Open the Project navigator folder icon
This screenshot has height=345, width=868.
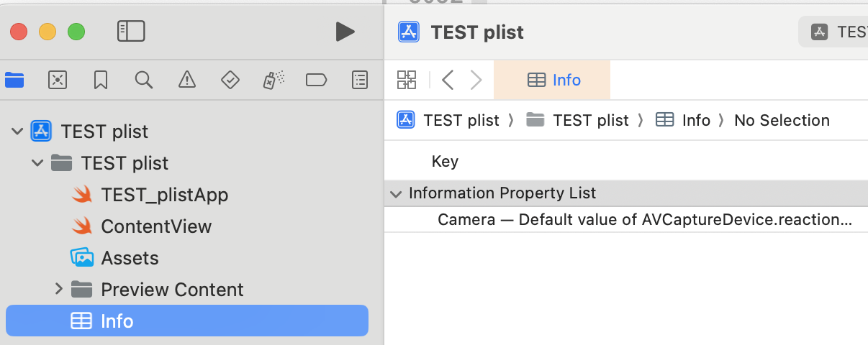pos(14,80)
